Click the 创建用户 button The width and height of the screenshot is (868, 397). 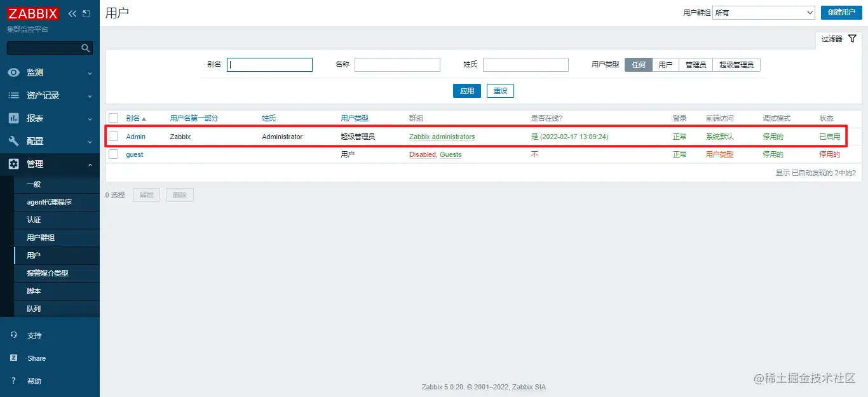coord(841,13)
